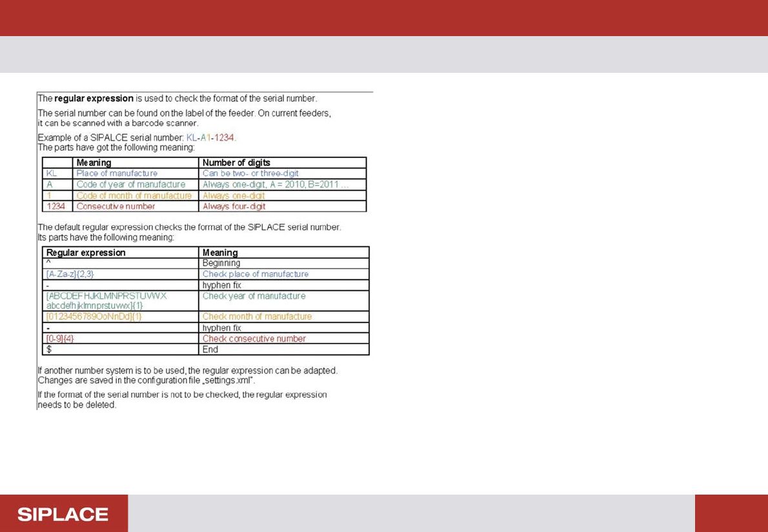Select the 'KL' cell in the first table
Image resolution: width=768 pixels, height=532 pixels.
57,173
